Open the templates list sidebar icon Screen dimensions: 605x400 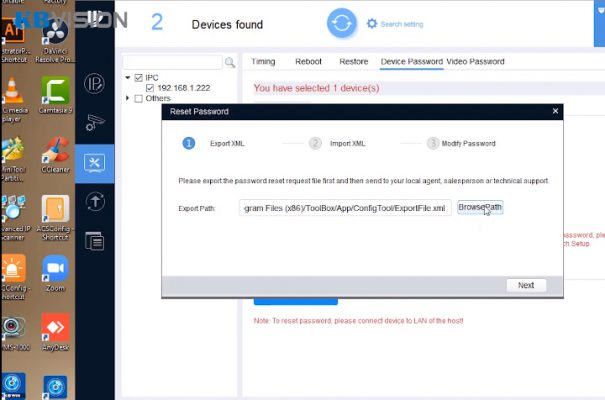click(95, 241)
